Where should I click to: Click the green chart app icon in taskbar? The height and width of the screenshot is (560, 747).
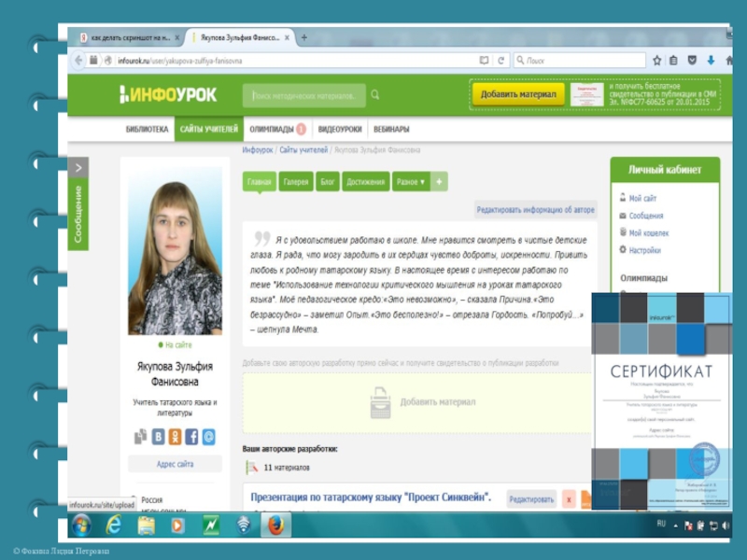(x=210, y=525)
